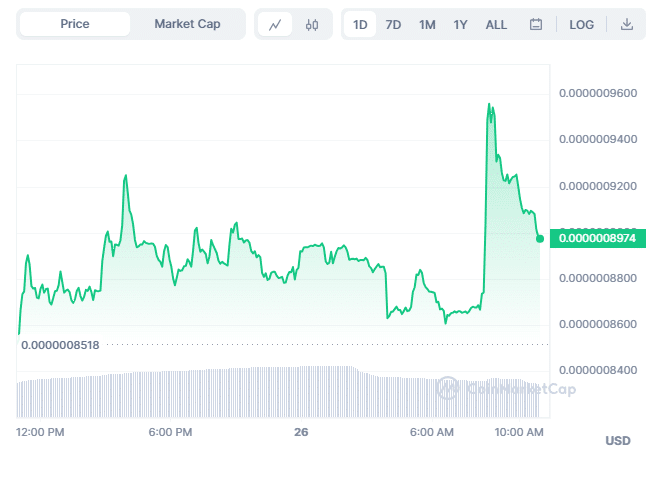Click the 12:00 PM time axis label
668x478 pixels.
coord(40,432)
